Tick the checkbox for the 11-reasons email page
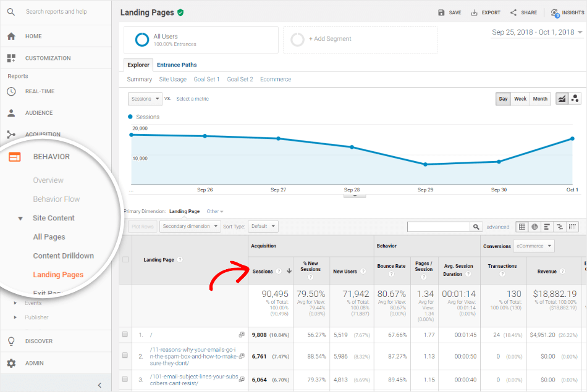The image size is (587, 392). (125, 356)
